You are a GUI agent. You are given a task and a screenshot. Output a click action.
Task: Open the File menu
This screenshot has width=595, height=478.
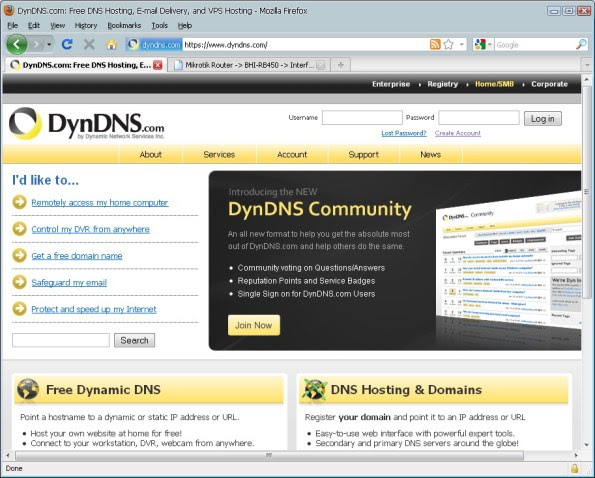coord(13,25)
